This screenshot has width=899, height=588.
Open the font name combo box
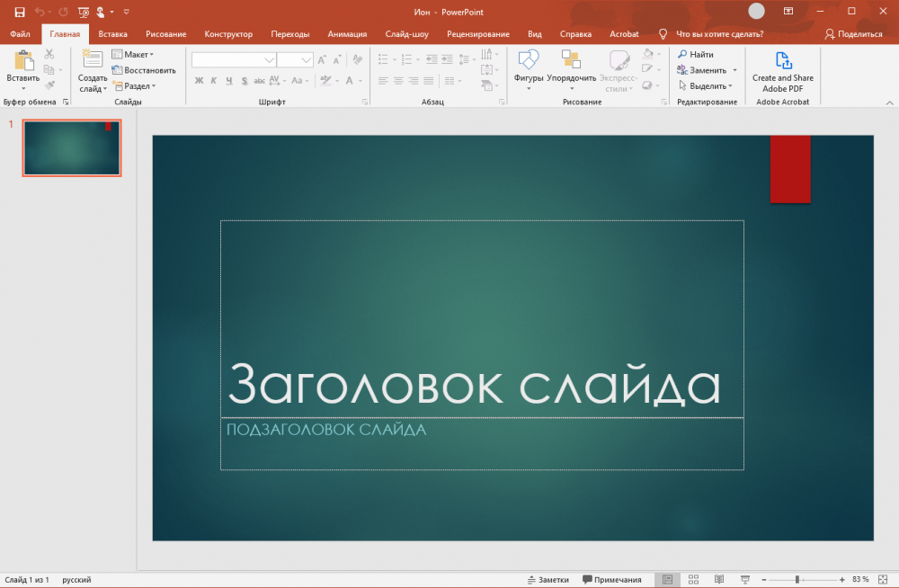(x=234, y=59)
